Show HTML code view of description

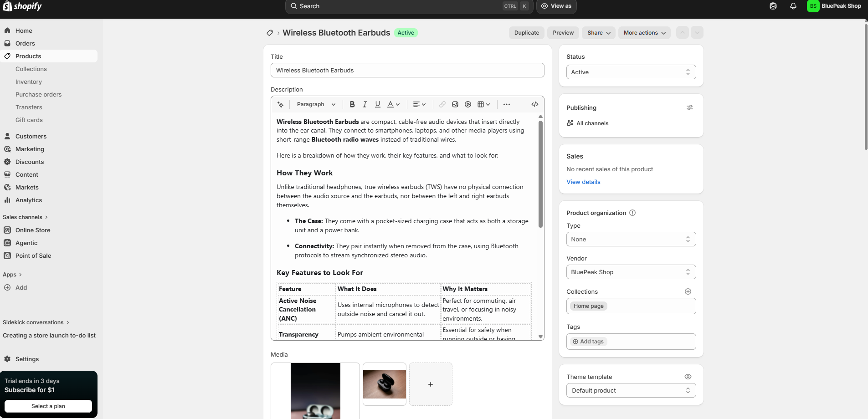tap(535, 104)
